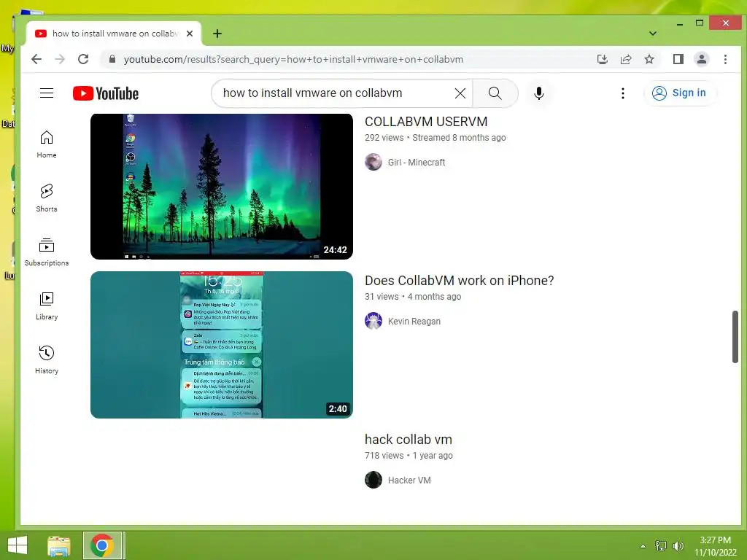Select the YouTube results browser tab
The width and height of the screenshot is (747, 560).
tap(114, 34)
